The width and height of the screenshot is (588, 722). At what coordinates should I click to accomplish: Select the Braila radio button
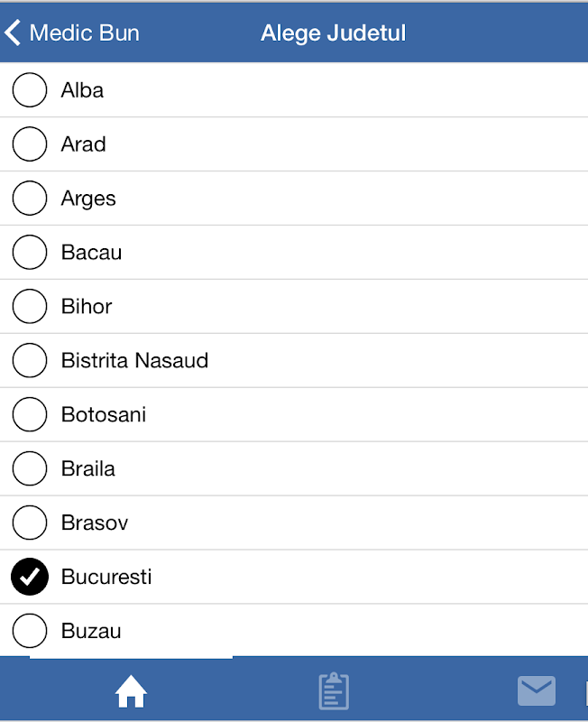click(30, 469)
